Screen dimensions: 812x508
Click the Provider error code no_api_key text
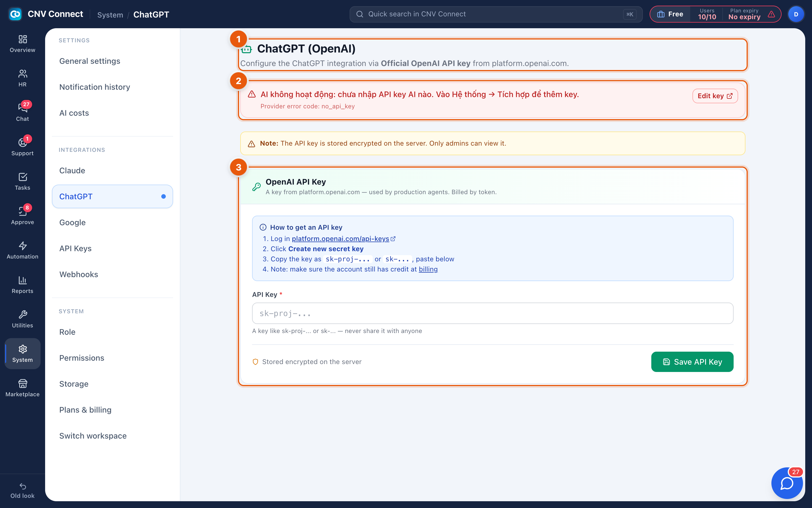(x=308, y=106)
